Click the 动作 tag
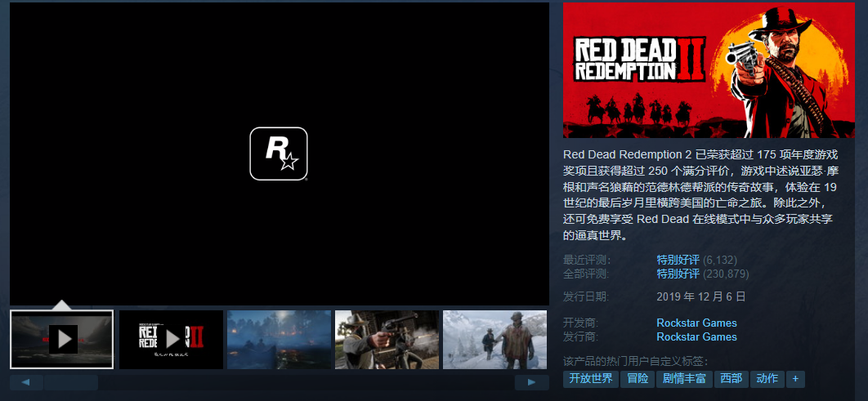The height and width of the screenshot is (401, 868). coord(767,379)
